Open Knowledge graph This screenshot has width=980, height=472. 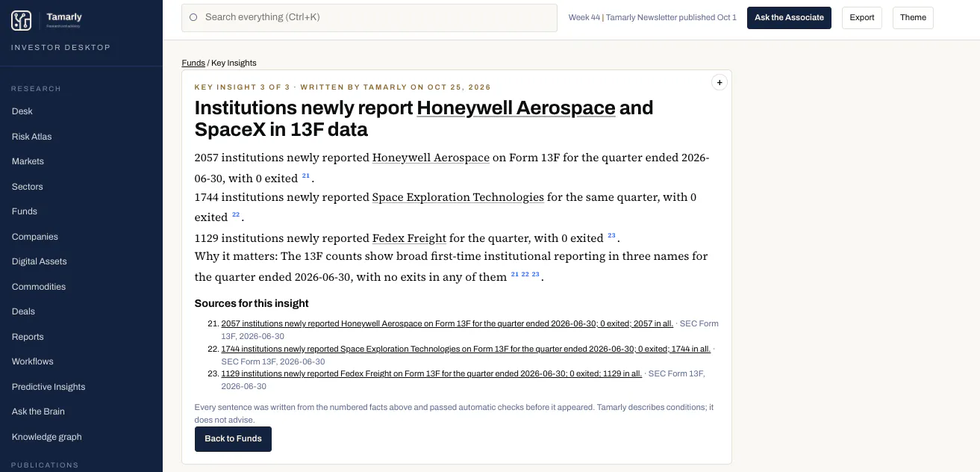point(47,437)
